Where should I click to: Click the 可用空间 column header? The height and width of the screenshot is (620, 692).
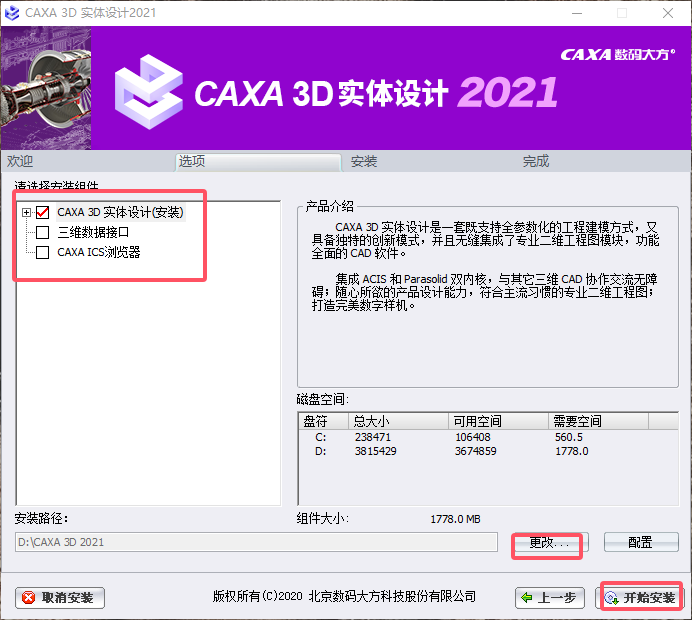[499, 421]
